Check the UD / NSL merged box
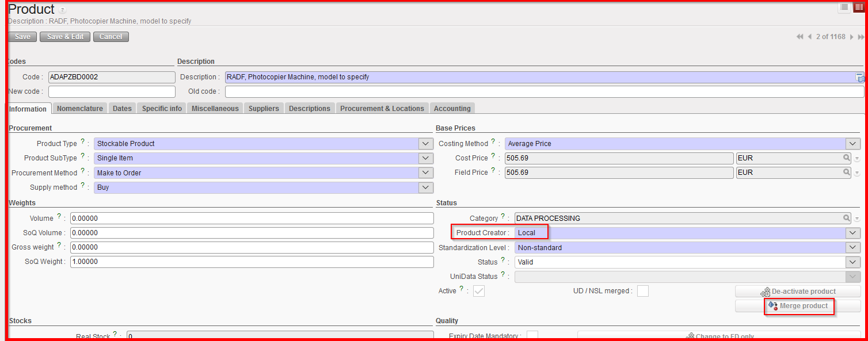 coord(642,291)
